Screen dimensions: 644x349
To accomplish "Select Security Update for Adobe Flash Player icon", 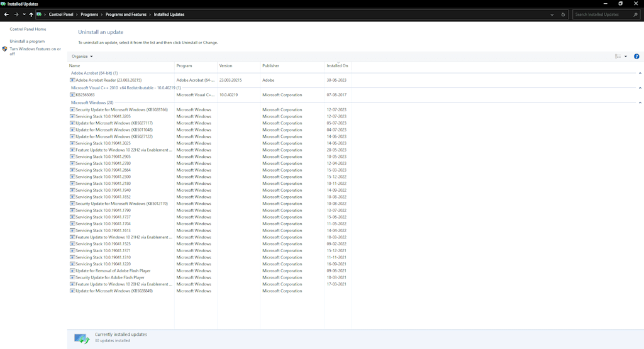I will (x=72, y=277).
